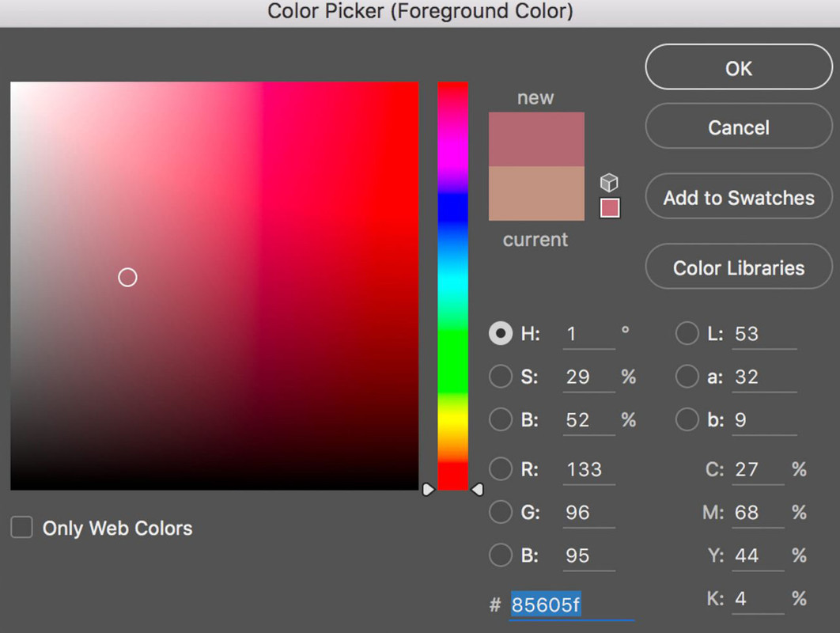Click the circle marker in the color field

coord(127,278)
